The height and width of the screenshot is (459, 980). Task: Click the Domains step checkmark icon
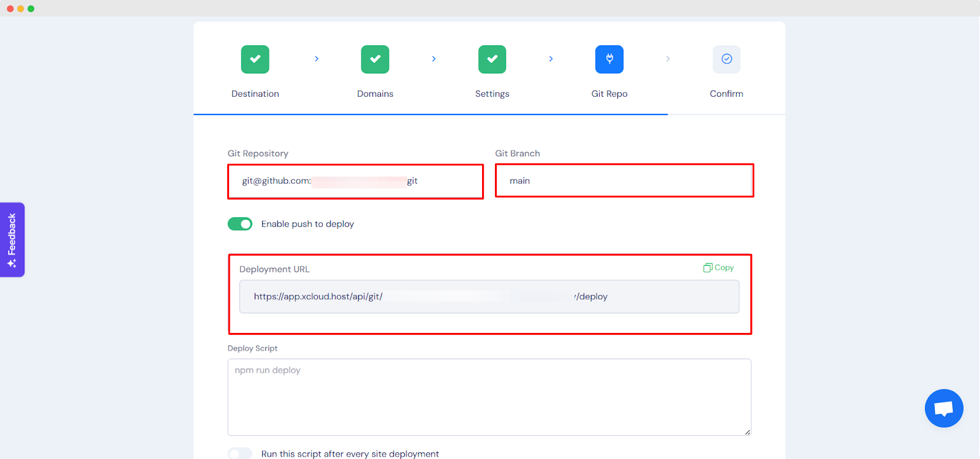[x=375, y=59]
